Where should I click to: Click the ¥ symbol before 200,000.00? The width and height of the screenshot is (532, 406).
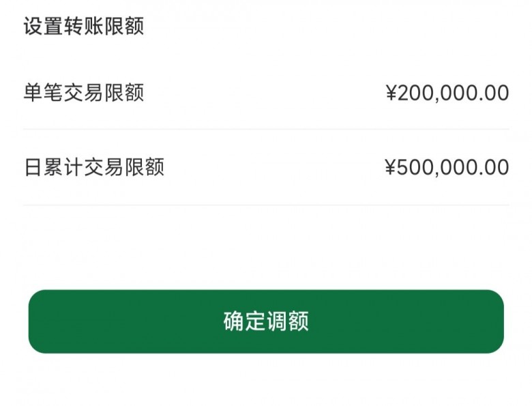pyautogui.click(x=391, y=93)
